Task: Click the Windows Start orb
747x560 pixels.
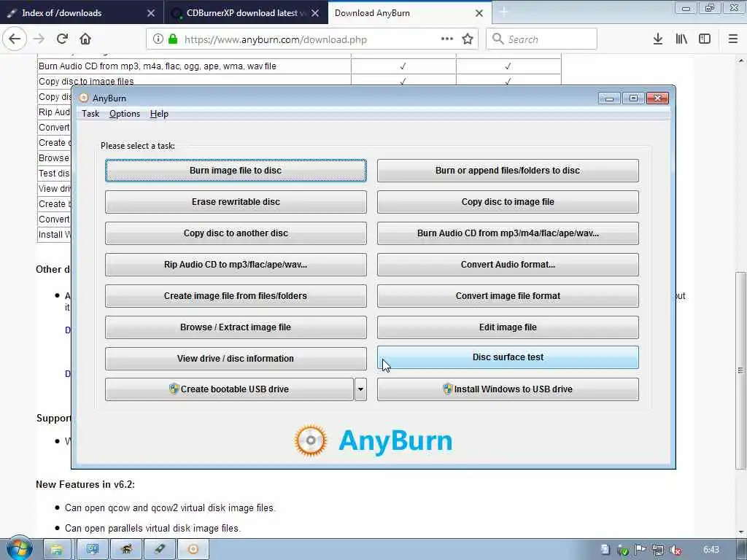Action: point(19,548)
